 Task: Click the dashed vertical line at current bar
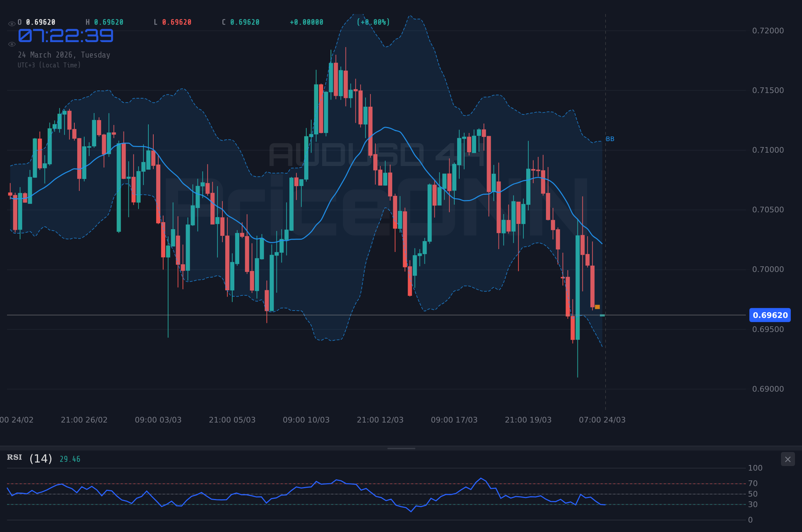[x=606, y=211]
